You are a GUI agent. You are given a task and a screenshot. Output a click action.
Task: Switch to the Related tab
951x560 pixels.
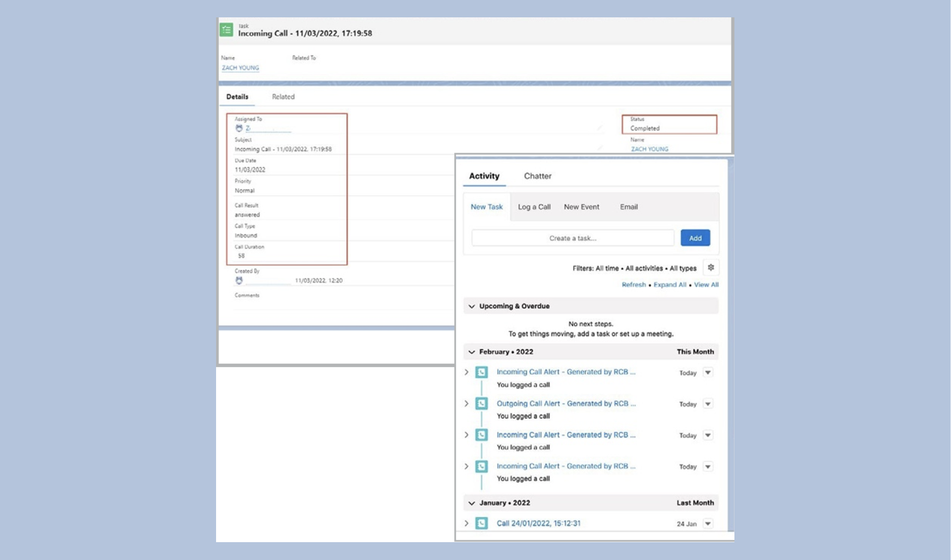click(x=283, y=97)
